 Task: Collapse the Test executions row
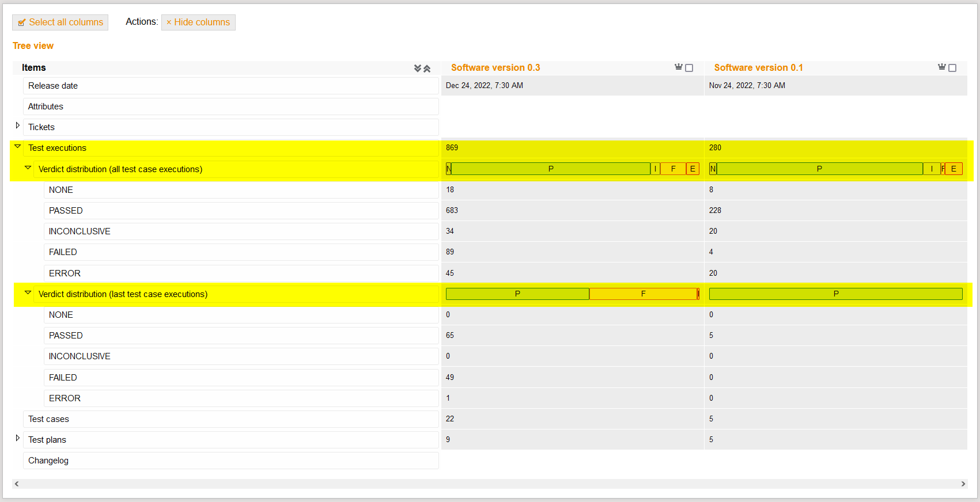pyautogui.click(x=18, y=147)
